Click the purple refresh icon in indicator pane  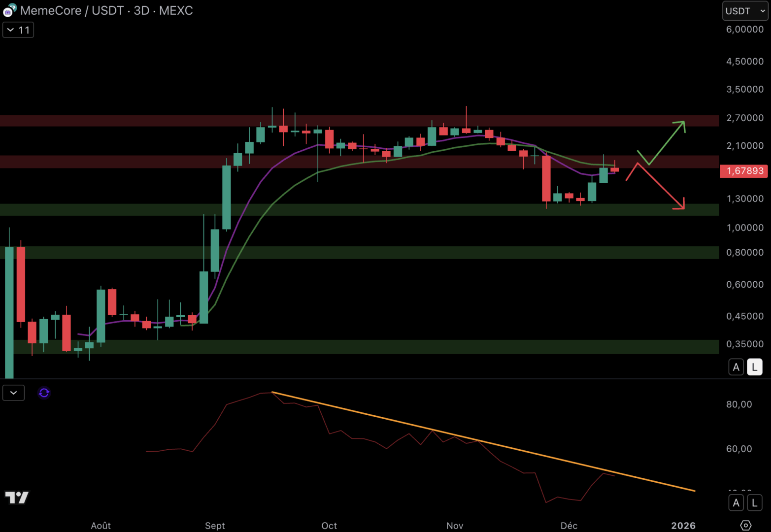44,393
